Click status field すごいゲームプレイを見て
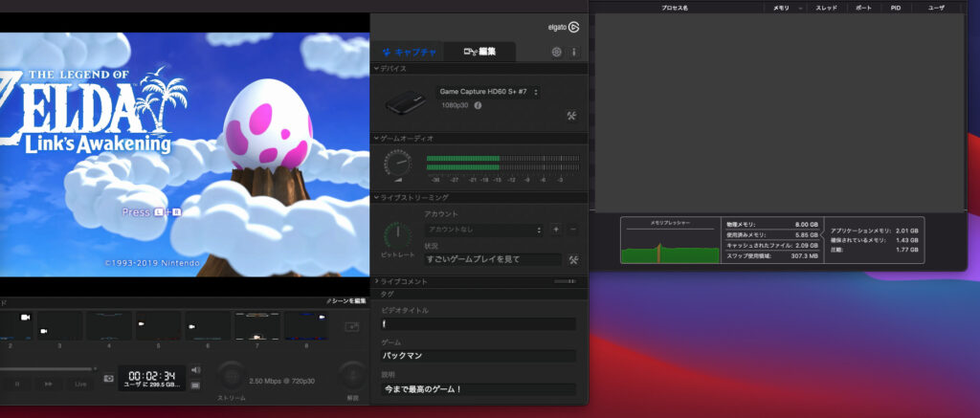This screenshot has height=418, width=980. [x=493, y=259]
